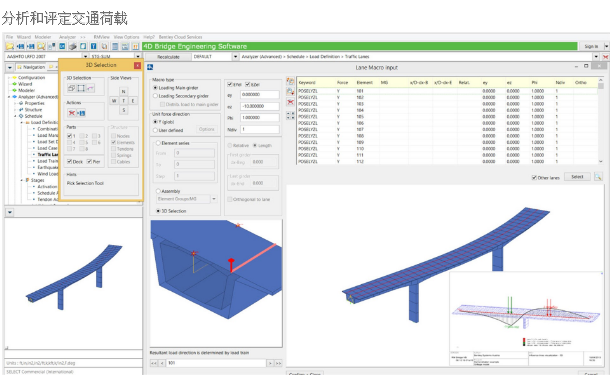Open the Modeler menu

click(x=43, y=37)
